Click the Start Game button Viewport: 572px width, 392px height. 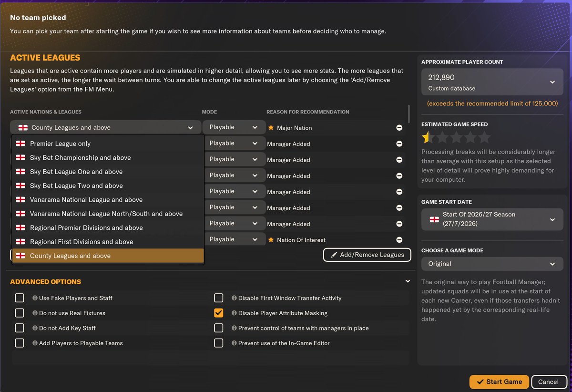tap(499, 382)
